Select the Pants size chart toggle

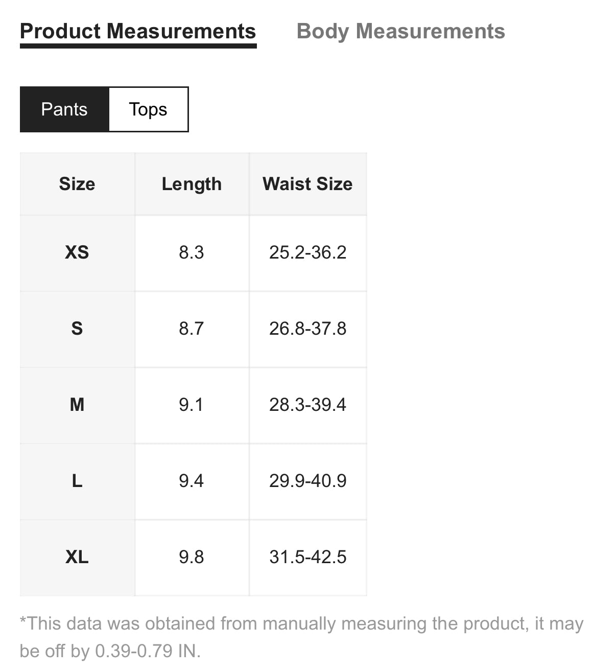point(64,109)
